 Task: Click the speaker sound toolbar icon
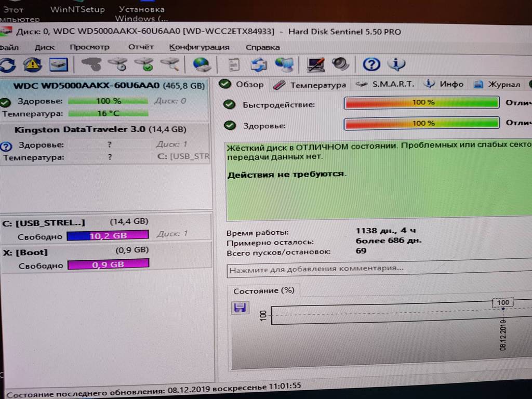point(340,64)
